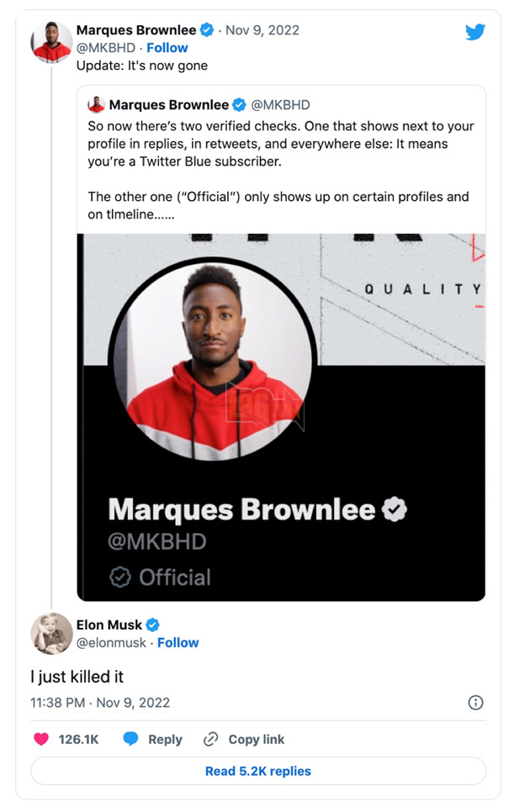
Task: Click the info icon near the timestamp
Action: pyautogui.click(x=475, y=703)
